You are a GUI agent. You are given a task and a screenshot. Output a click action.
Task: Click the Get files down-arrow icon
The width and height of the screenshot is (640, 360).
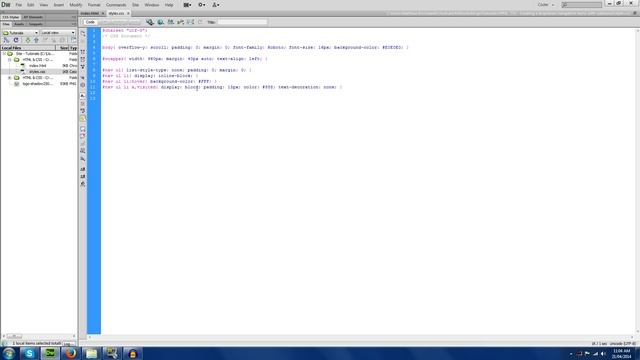(28, 40)
